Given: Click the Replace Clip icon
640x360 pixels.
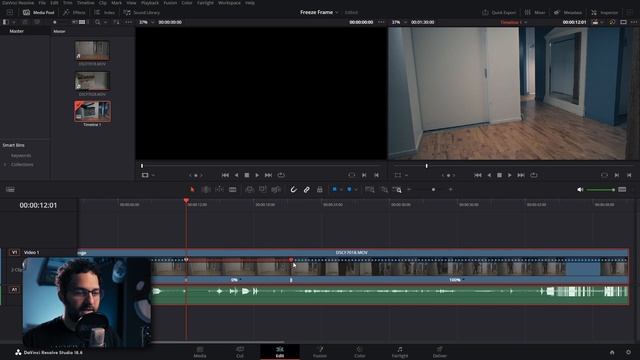Looking at the screenshot, I should pos(276,189).
